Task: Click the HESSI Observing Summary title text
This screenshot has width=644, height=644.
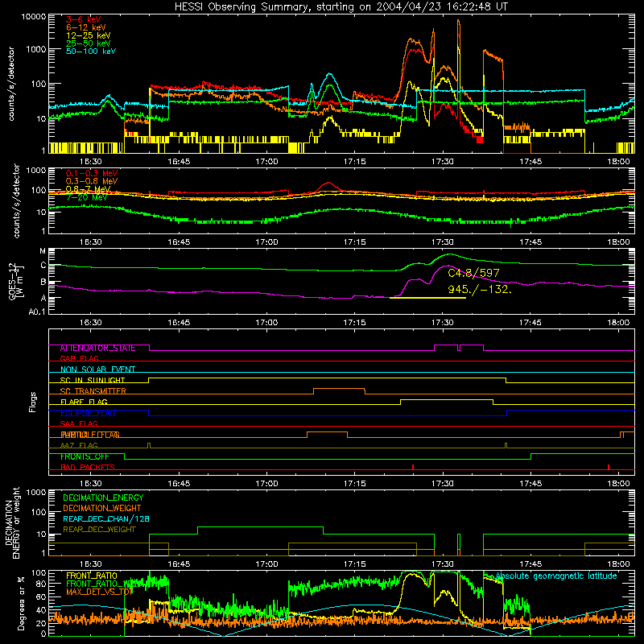Action: click(x=341, y=6)
